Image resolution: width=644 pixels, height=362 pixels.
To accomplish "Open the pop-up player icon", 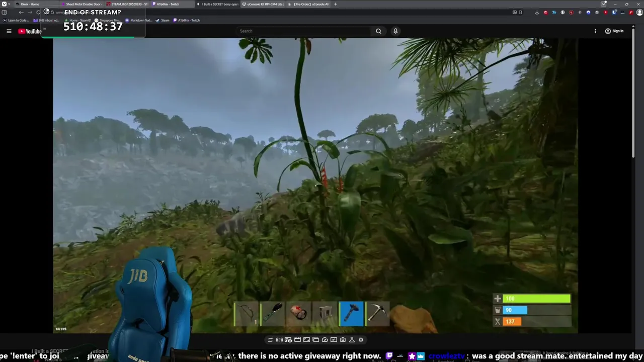I will (x=315, y=340).
